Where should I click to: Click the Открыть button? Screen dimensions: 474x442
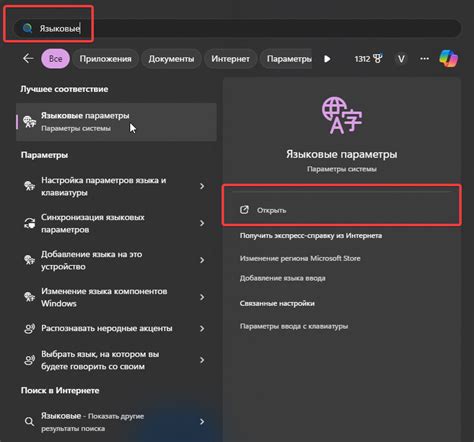click(x=342, y=210)
